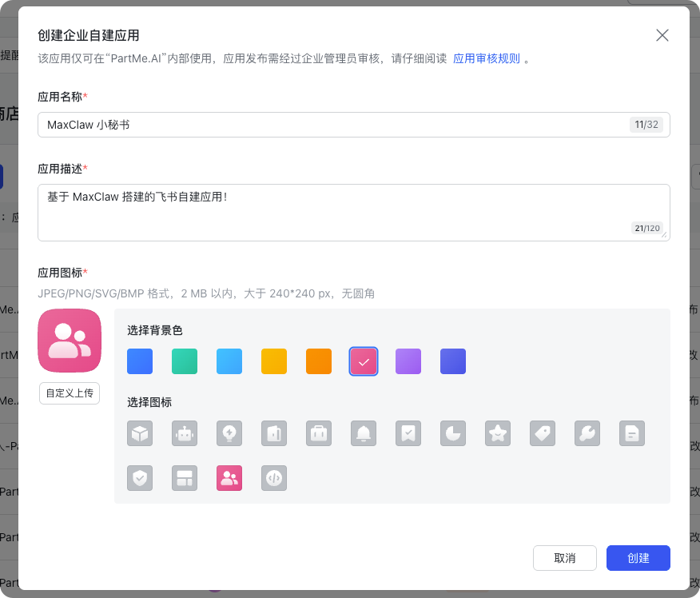Select the robot icon
700x598 pixels.
point(185,433)
